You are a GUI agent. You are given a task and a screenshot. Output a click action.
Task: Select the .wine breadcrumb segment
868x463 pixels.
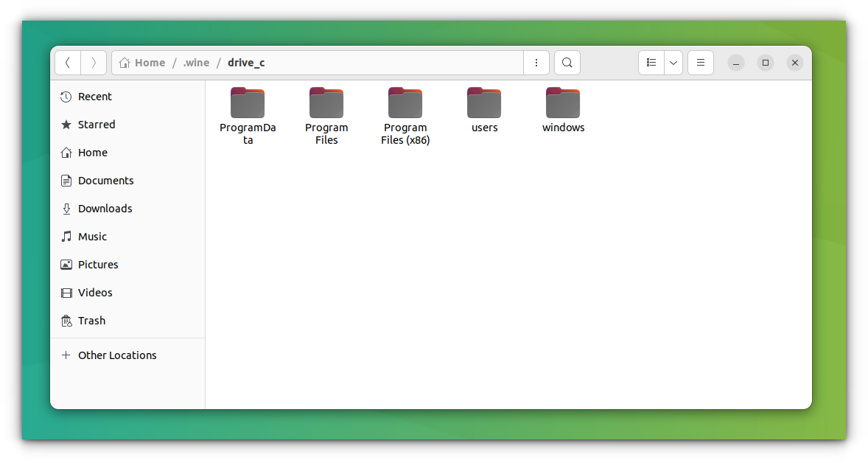[x=196, y=63]
